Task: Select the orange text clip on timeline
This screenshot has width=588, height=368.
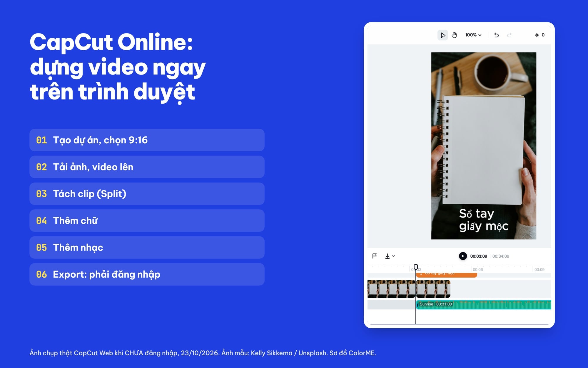Action: [447, 275]
